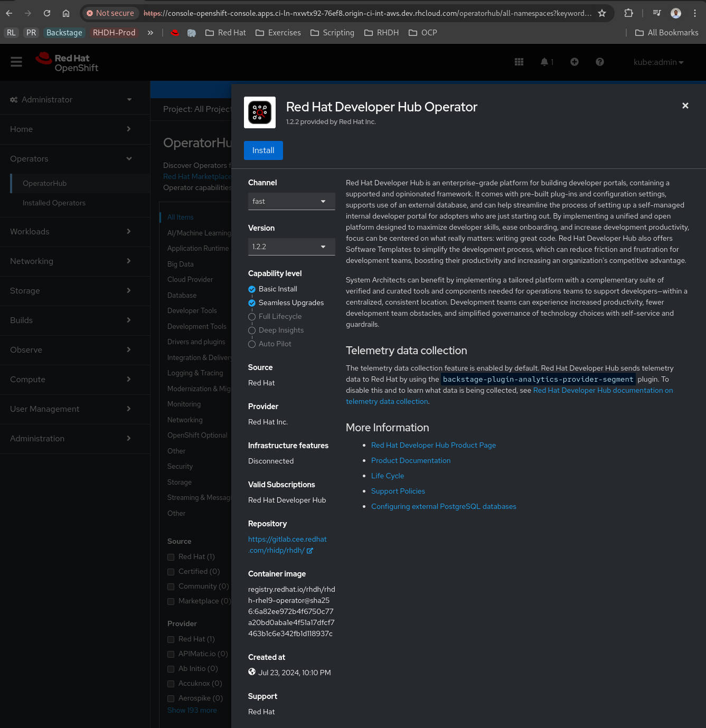The height and width of the screenshot is (728, 706).
Task: Open the Chrome three-dot menu
Action: click(x=695, y=13)
